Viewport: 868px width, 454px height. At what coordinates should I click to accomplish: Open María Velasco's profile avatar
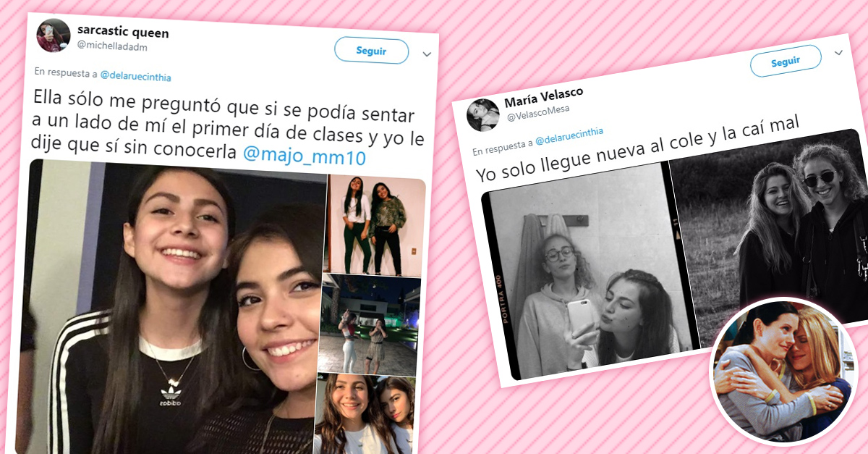(x=482, y=114)
